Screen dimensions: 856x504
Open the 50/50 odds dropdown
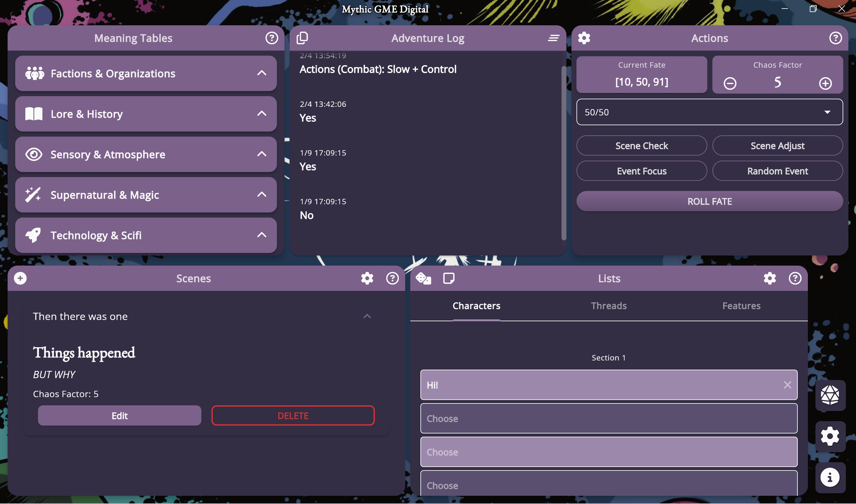click(x=709, y=112)
